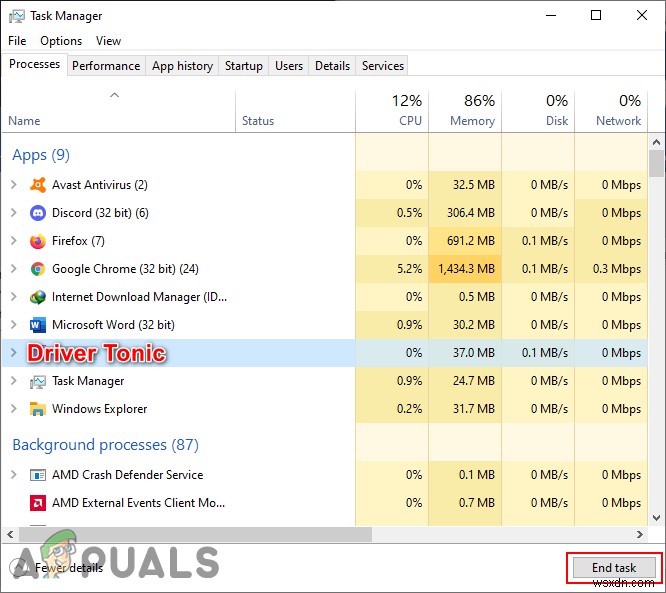Image resolution: width=666 pixels, height=593 pixels.
Task: Open the File menu
Action: [17, 41]
